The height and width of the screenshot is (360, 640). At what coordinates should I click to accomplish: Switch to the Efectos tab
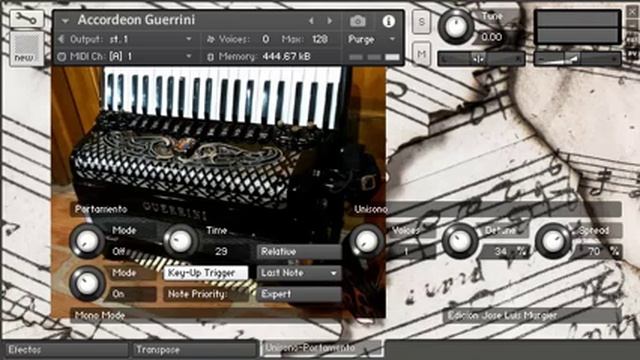click(x=66, y=349)
